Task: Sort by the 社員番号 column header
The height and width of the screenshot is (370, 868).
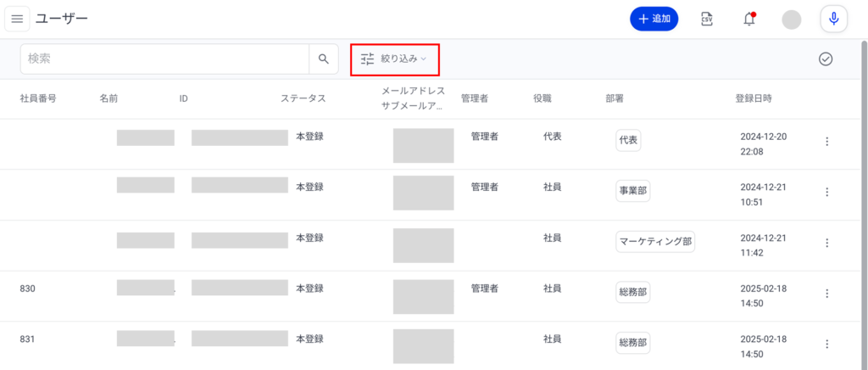Action: [x=38, y=98]
